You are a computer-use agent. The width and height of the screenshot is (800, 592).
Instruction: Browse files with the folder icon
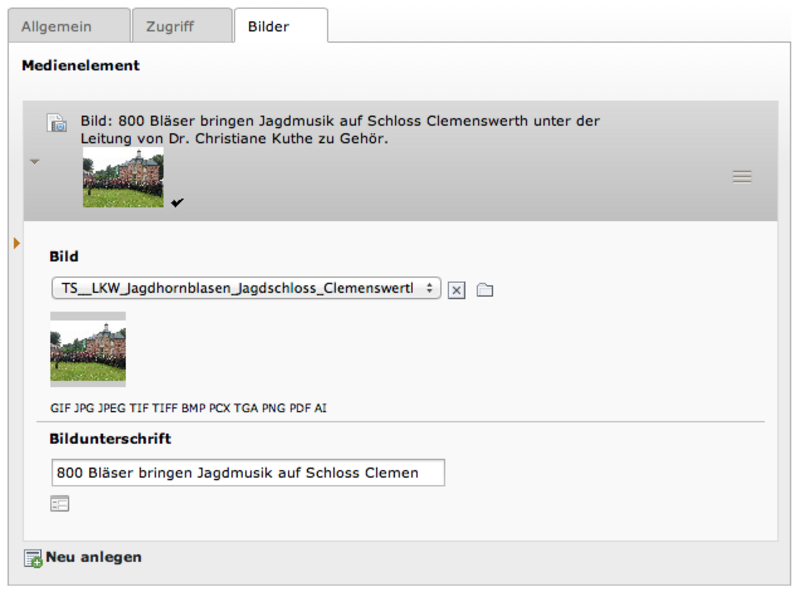(485, 290)
